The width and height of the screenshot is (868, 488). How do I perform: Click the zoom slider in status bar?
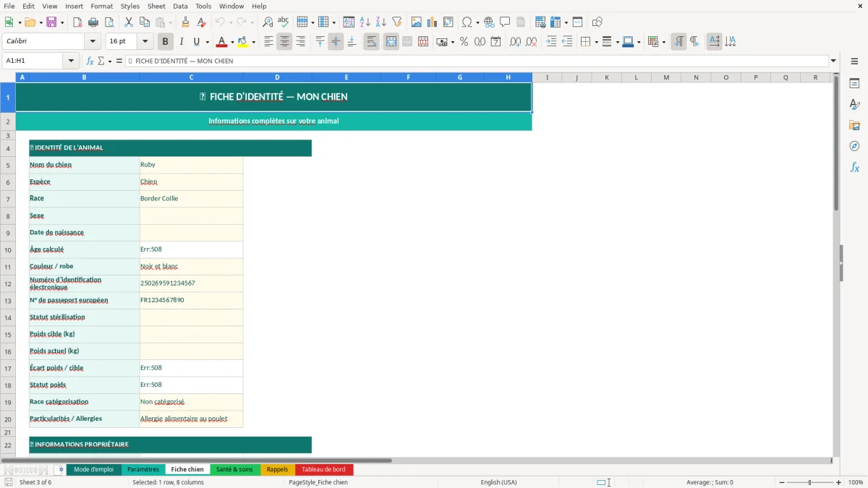(x=810, y=482)
